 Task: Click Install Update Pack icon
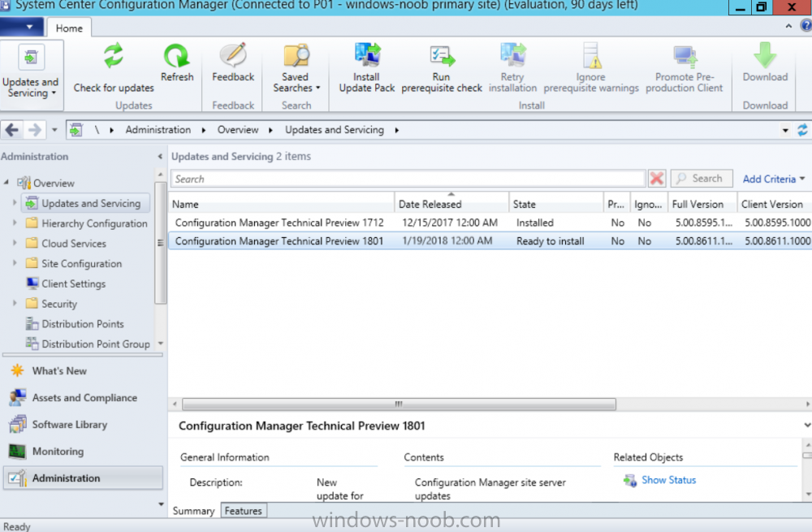367,55
